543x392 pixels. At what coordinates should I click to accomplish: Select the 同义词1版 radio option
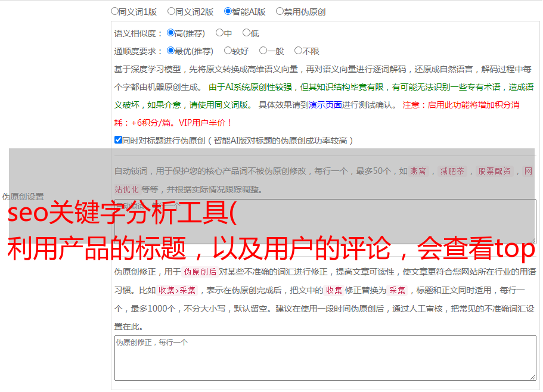click(x=114, y=11)
